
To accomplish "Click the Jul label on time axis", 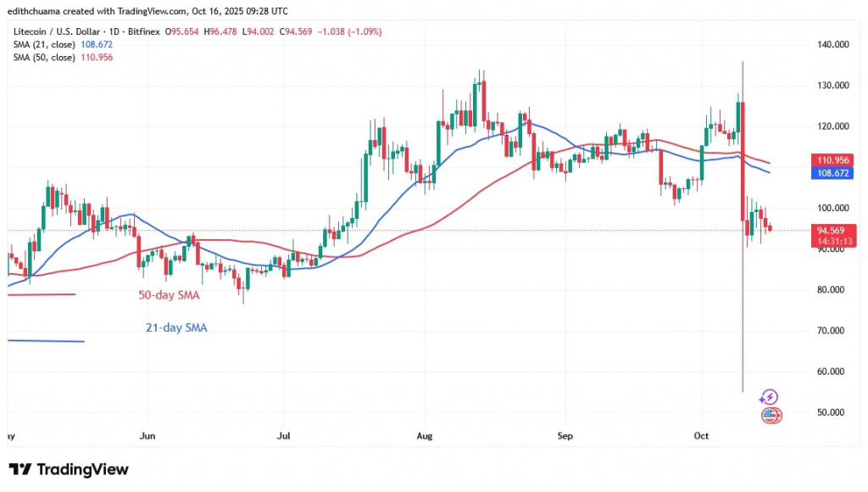I will pos(283,436).
